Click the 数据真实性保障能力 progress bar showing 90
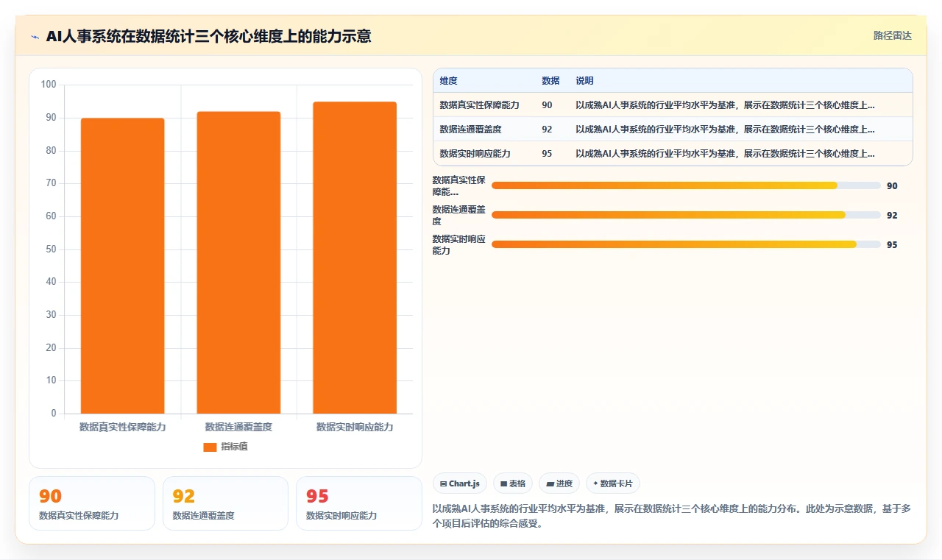 click(686, 185)
